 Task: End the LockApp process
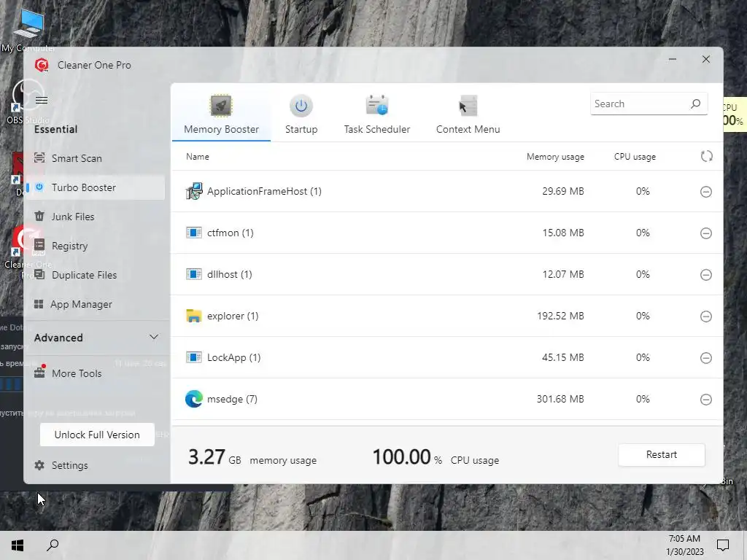point(706,357)
